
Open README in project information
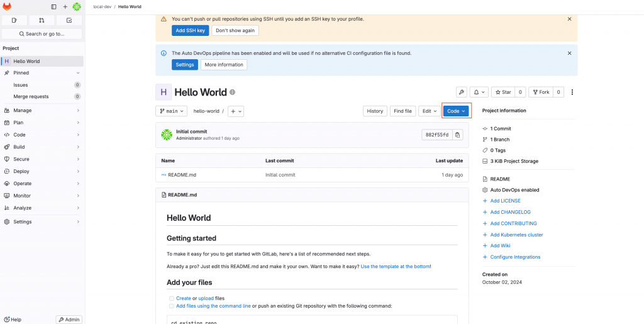500,179
